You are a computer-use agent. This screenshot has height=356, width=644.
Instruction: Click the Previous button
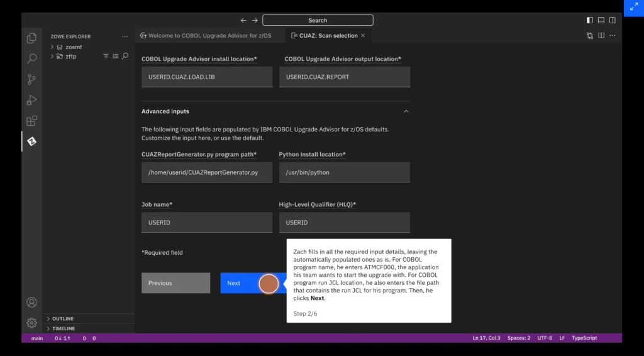point(175,283)
